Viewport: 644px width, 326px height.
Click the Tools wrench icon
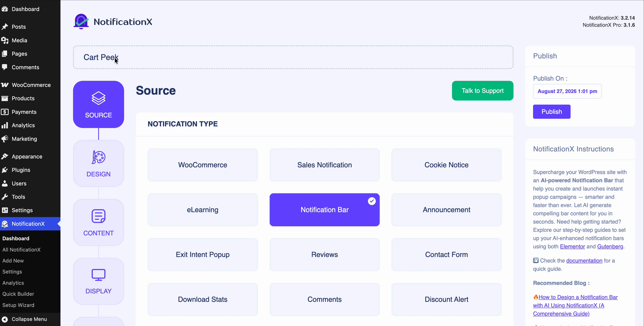(x=5, y=197)
